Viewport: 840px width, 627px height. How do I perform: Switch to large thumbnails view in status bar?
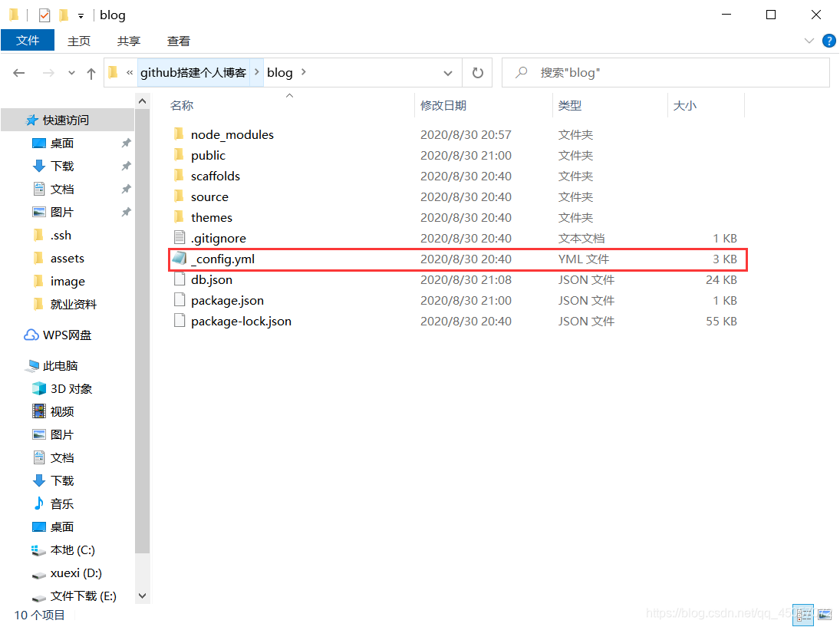(x=823, y=615)
